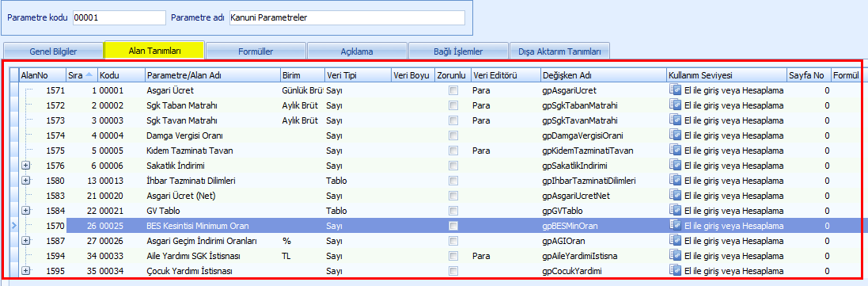Click the Birim column header
This screenshot has height=286, width=868.
[302, 74]
